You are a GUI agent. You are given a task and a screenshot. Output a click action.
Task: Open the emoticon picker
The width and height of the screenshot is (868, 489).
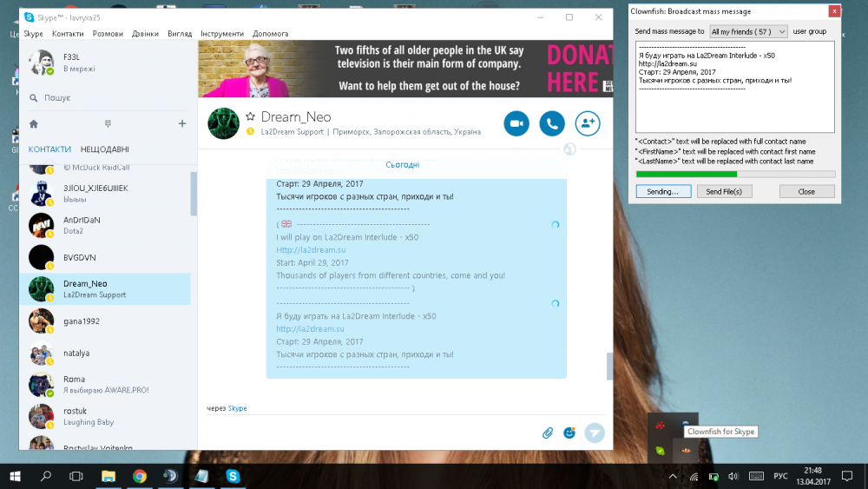(569, 433)
